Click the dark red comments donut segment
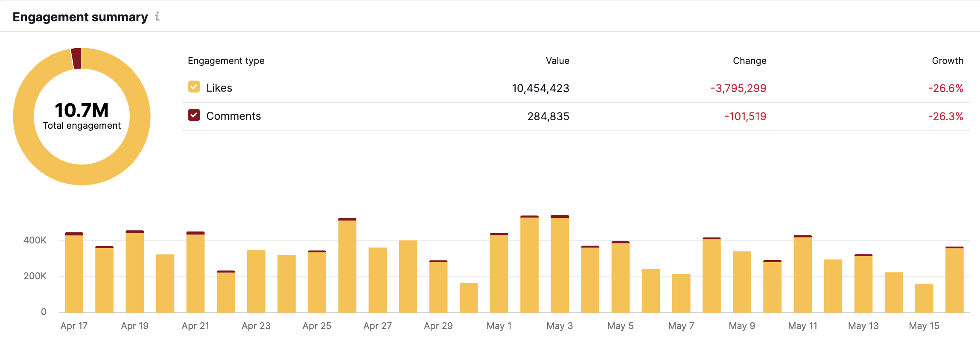Image resolution: width=980 pixels, height=347 pixels. (x=76, y=58)
